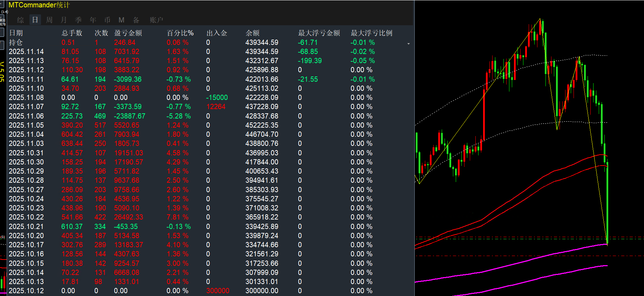Click the 次数 column header

pos(101,33)
